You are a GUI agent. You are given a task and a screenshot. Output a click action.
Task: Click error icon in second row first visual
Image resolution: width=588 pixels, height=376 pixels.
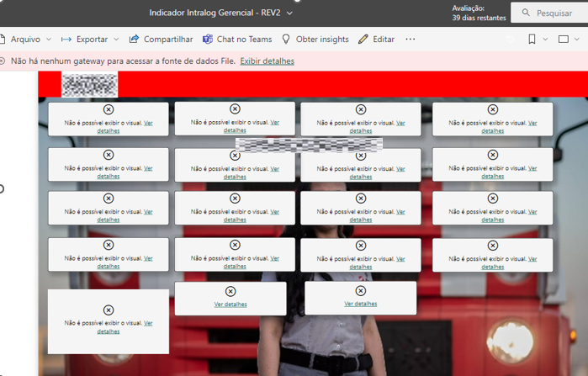tap(109, 155)
